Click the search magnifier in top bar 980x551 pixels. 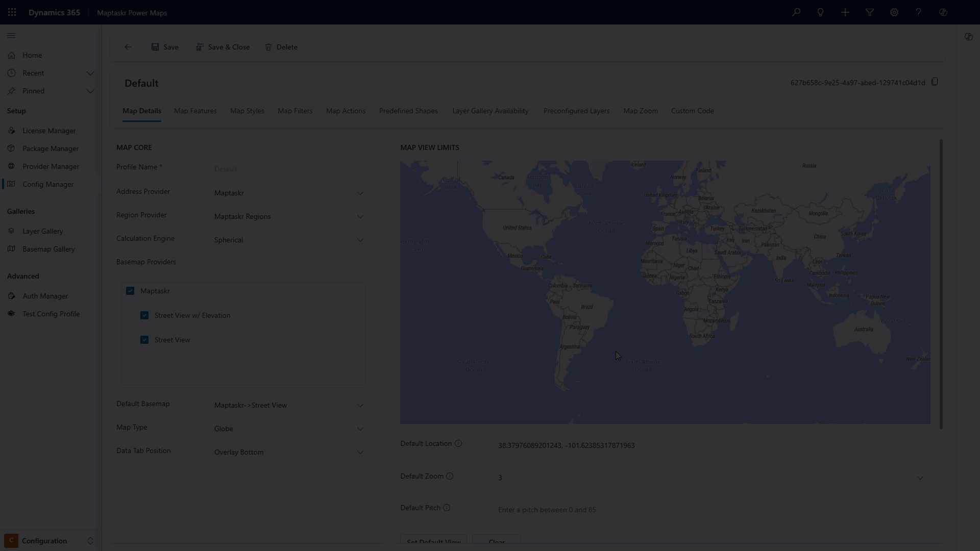[796, 12]
